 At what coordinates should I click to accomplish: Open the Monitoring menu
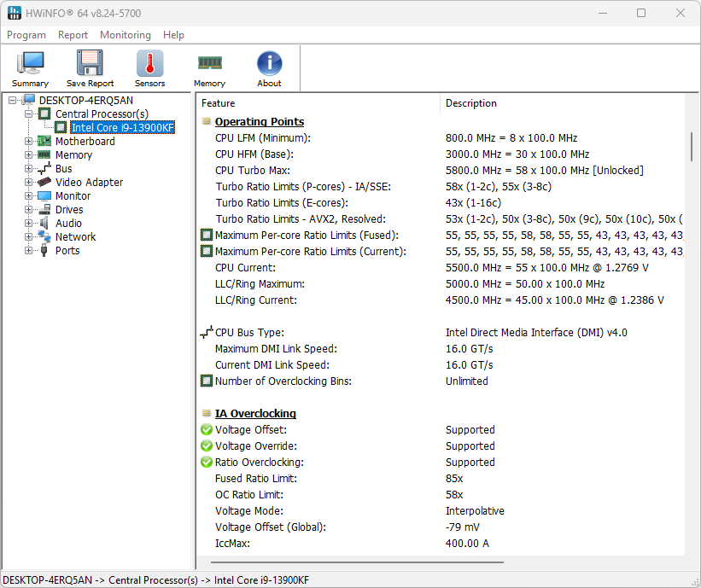pos(125,35)
